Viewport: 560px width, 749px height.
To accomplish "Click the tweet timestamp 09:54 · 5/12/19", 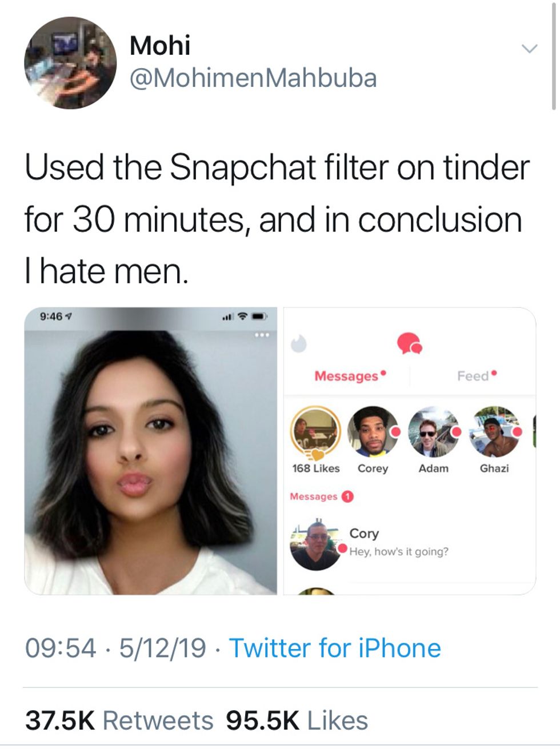I will [115, 648].
